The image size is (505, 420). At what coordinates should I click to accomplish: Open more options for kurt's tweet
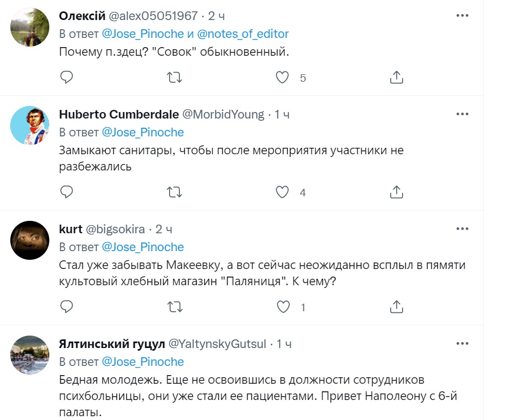coord(462,229)
